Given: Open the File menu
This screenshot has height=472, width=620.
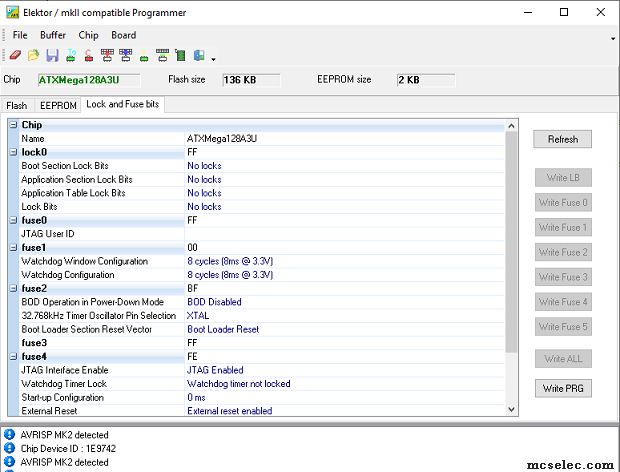Looking at the screenshot, I should [20, 35].
